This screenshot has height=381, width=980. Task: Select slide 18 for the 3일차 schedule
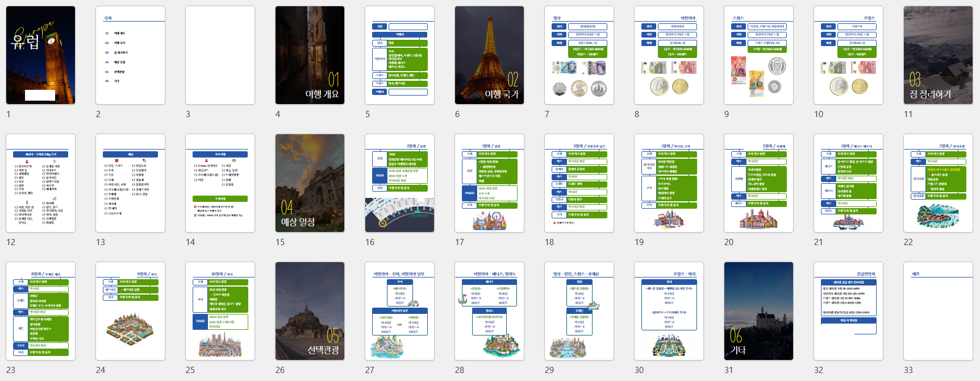tap(579, 183)
